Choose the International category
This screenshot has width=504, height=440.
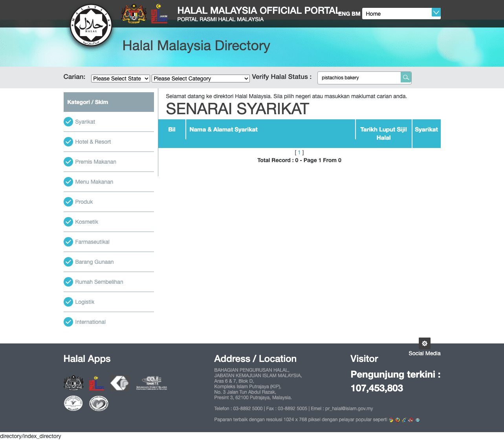[90, 322]
